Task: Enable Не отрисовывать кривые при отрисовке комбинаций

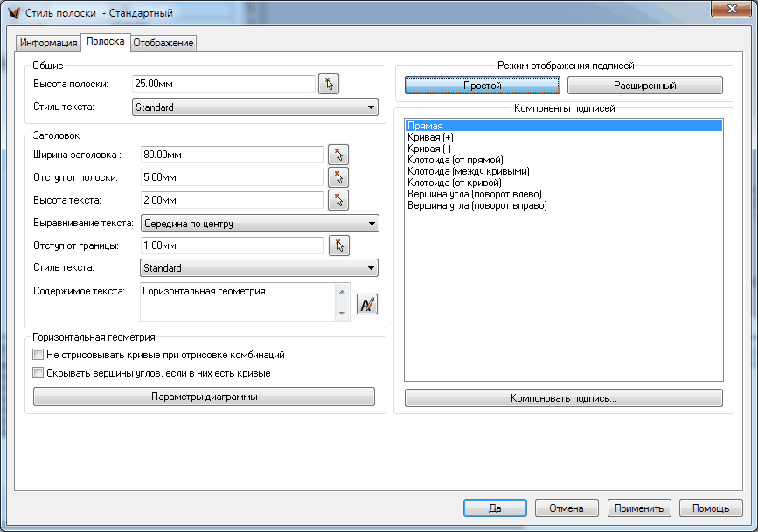Action: [38, 356]
